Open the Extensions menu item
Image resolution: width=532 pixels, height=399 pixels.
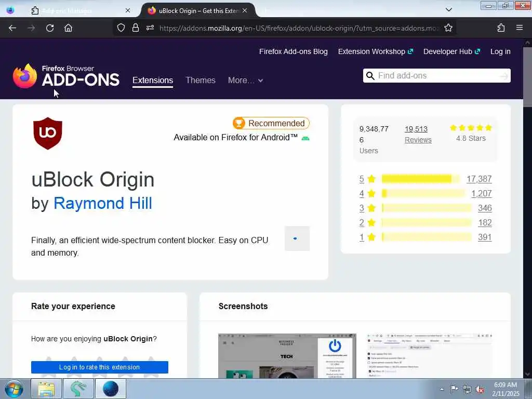click(153, 81)
